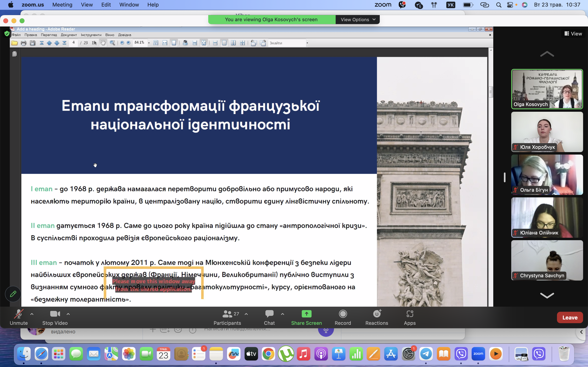This screenshot has width=588, height=367.
Task: Open the Chat bubble icon
Action: click(x=269, y=314)
